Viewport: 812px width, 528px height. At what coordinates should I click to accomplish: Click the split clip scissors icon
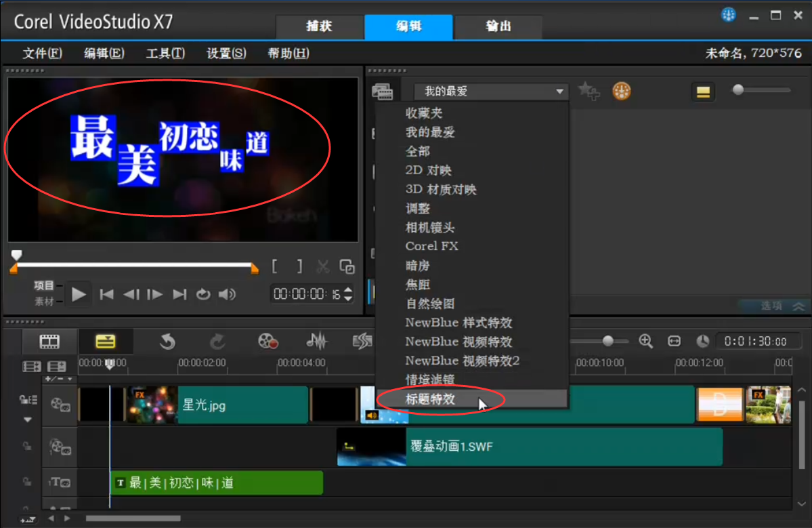point(323,266)
